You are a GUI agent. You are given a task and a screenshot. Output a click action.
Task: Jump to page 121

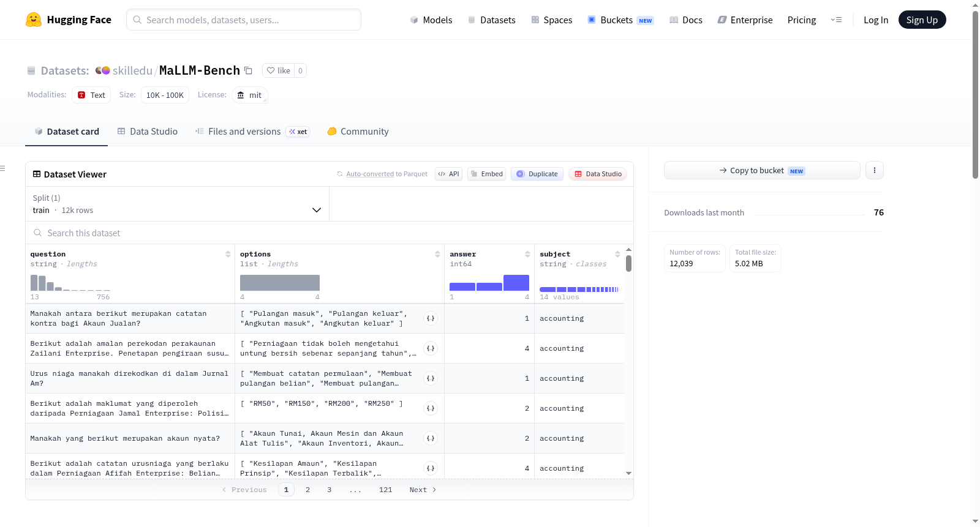pyautogui.click(x=385, y=490)
